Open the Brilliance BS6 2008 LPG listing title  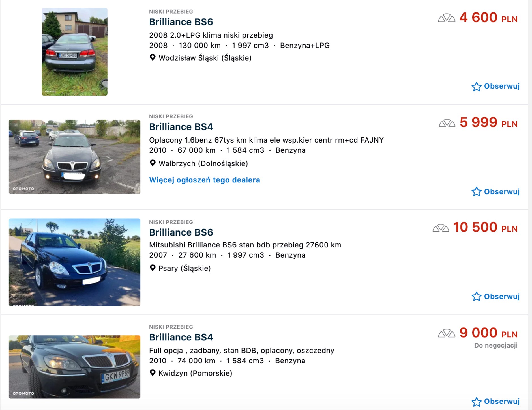pyautogui.click(x=181, y=22)
